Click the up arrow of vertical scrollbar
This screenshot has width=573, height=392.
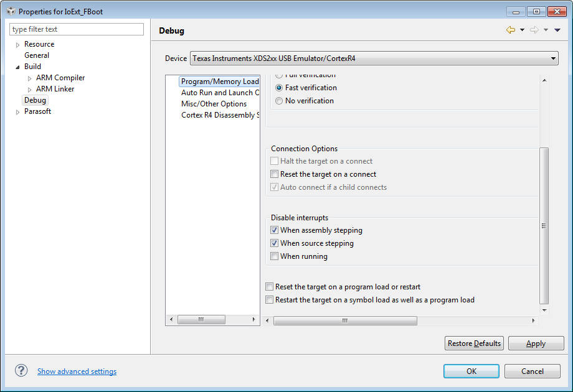544,80
